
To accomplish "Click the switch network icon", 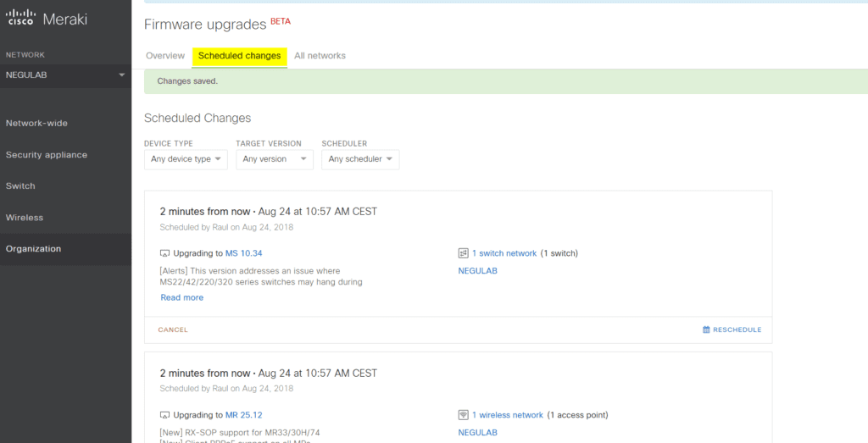I will coord(464,253).
